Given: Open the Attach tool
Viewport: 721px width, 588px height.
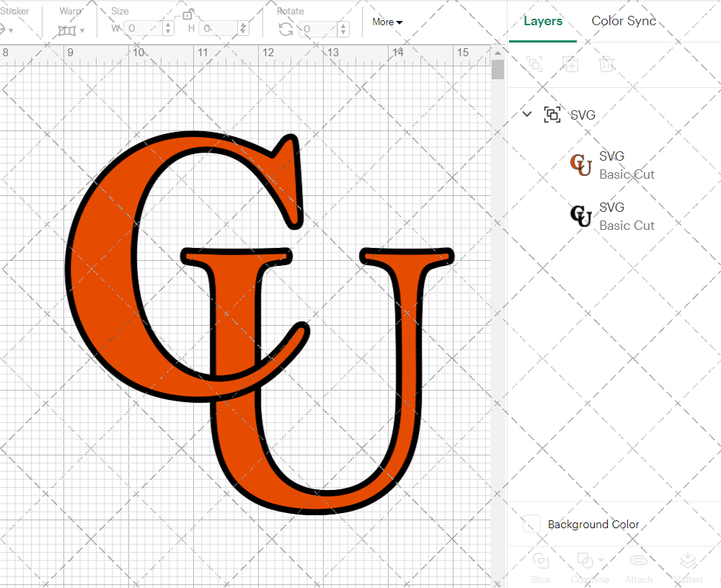Looking at the screenshot, I should point(638,562).
